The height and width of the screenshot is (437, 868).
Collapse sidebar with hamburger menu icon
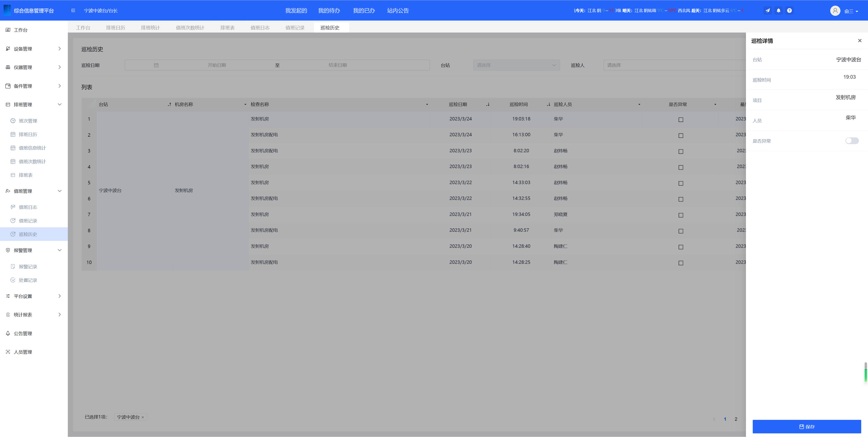(x=73, y=10)
